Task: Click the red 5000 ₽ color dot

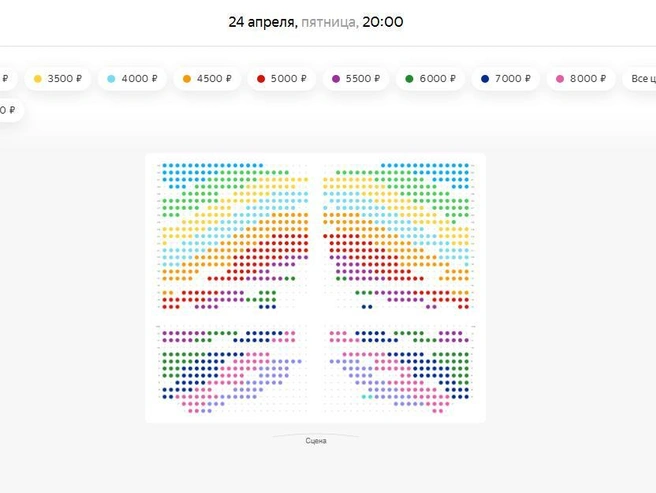Action: coord(261,79)
